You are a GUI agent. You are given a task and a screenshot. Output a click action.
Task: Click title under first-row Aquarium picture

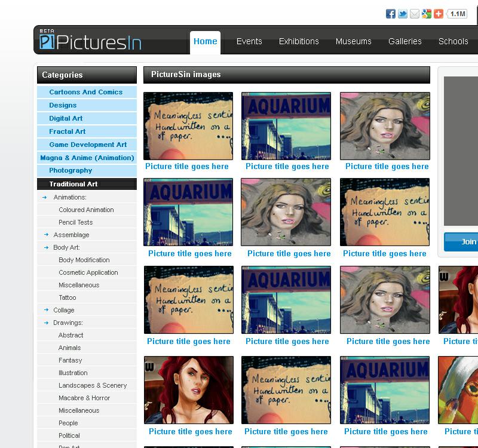tap(287, 167)
